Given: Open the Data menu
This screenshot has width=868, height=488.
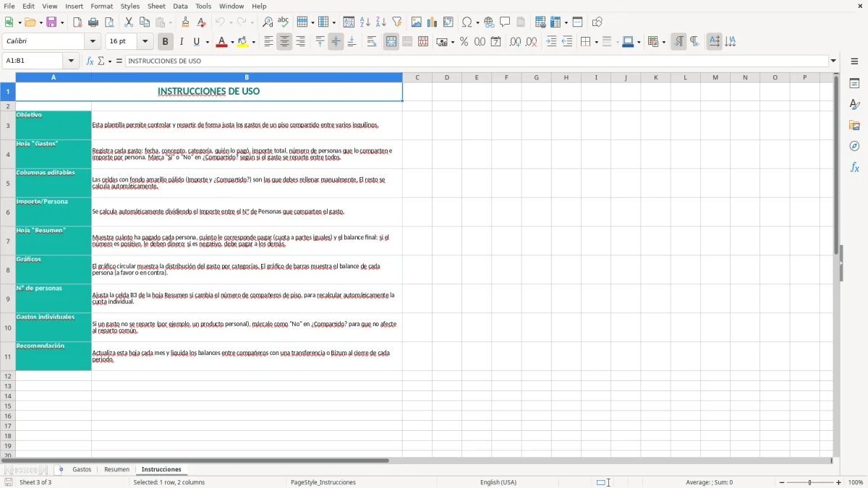Looking at the screenshot, I should click(180, 6).
